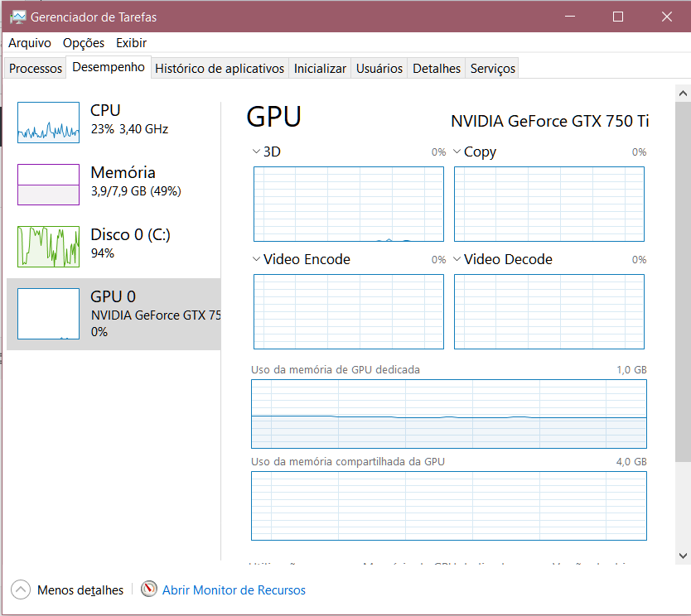Open the Exibir menu
The height and width of the screenshot is (616, 691).
pyautogui.click(x=132, y=43)
